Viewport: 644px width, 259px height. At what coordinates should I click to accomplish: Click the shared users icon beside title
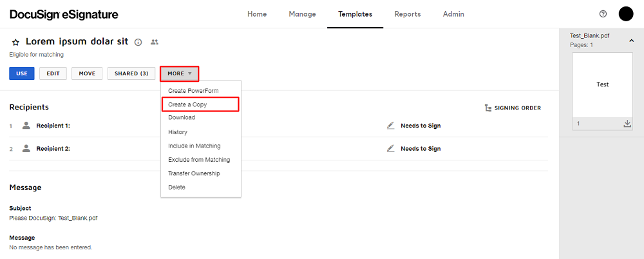point(155,42)
